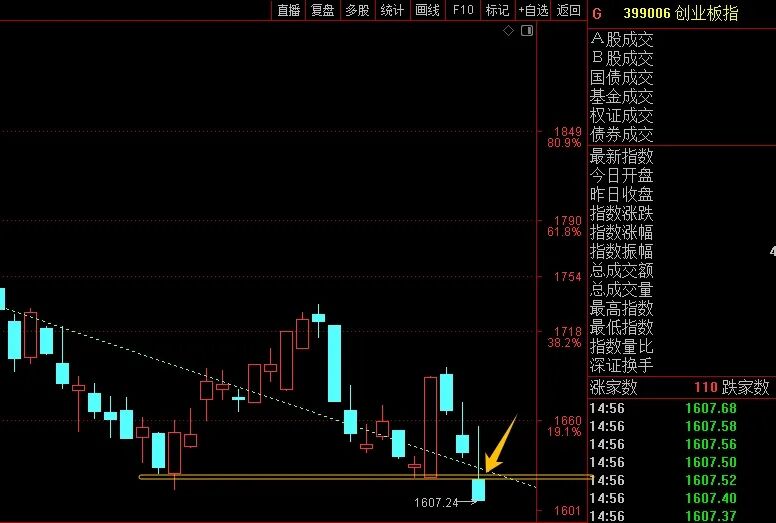776x523 pixels.
Task: Select the 深证换手 row
Action: click(x=682, y=366)
